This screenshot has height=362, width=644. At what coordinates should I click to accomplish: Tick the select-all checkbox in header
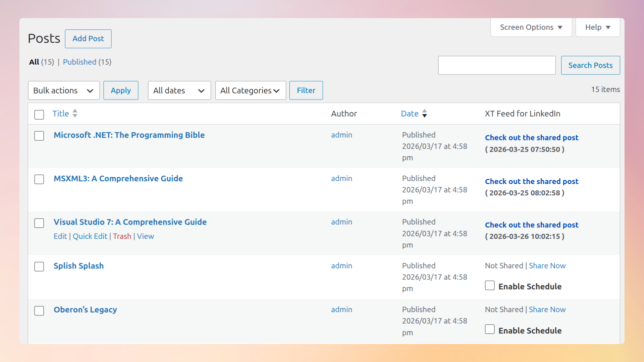click(39, 115)
